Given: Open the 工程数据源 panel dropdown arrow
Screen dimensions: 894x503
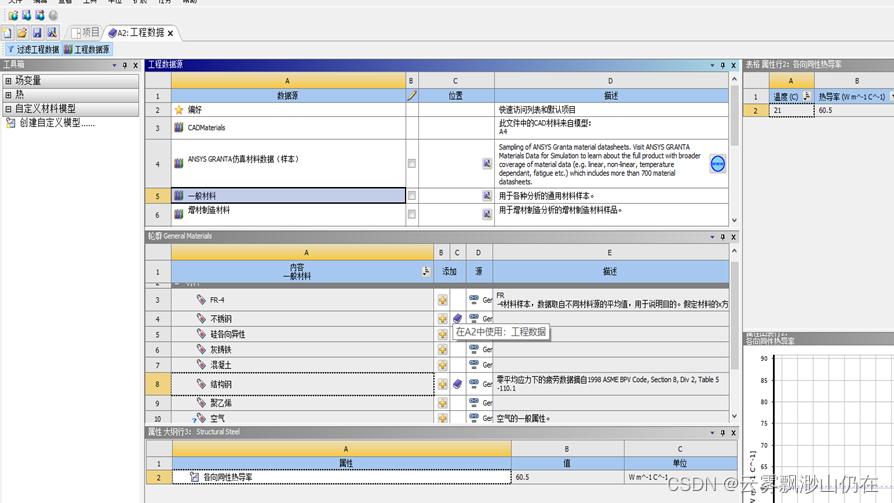Looking at the screenshot, I should [712, 65].
